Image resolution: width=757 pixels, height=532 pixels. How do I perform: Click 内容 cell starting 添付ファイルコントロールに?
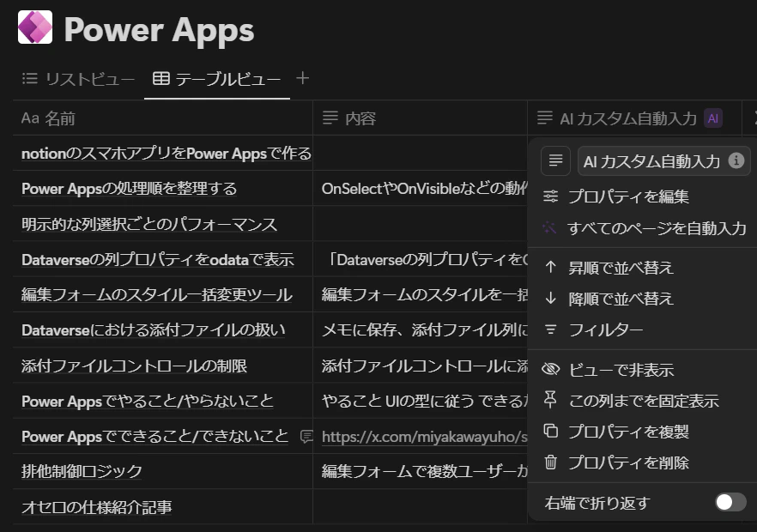(x=420, y=366)
